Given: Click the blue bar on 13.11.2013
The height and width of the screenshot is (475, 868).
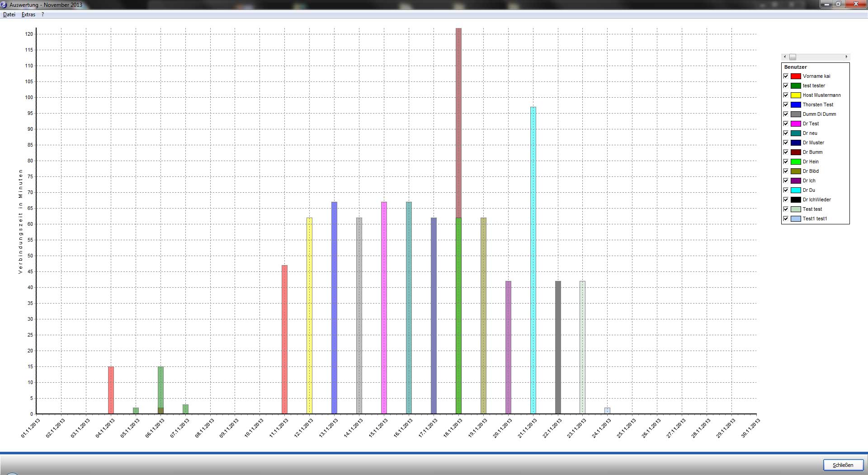Looking at the screenshot, I should point(334,308).
